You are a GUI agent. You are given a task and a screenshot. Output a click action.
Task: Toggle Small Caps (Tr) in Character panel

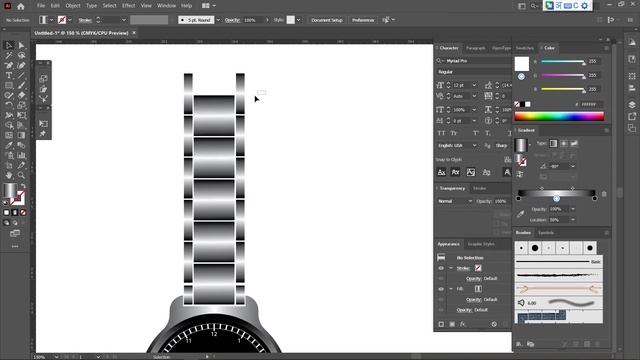(454, 133)
